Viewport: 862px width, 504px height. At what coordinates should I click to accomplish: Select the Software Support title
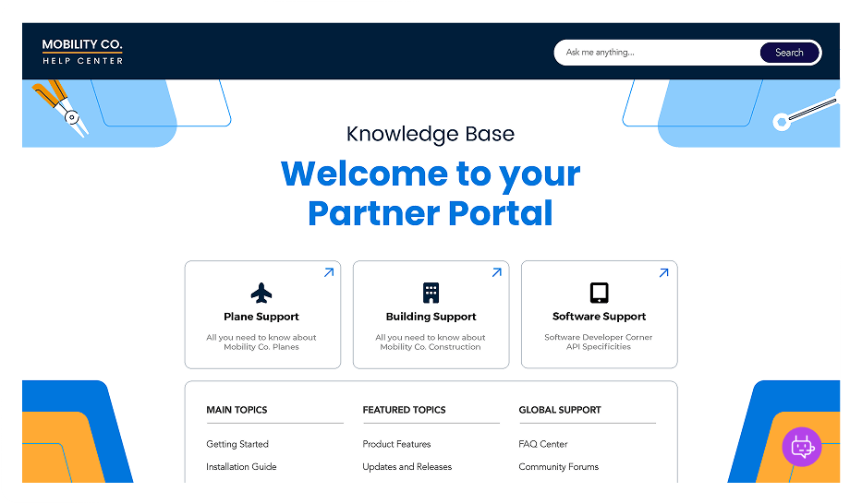599,317
